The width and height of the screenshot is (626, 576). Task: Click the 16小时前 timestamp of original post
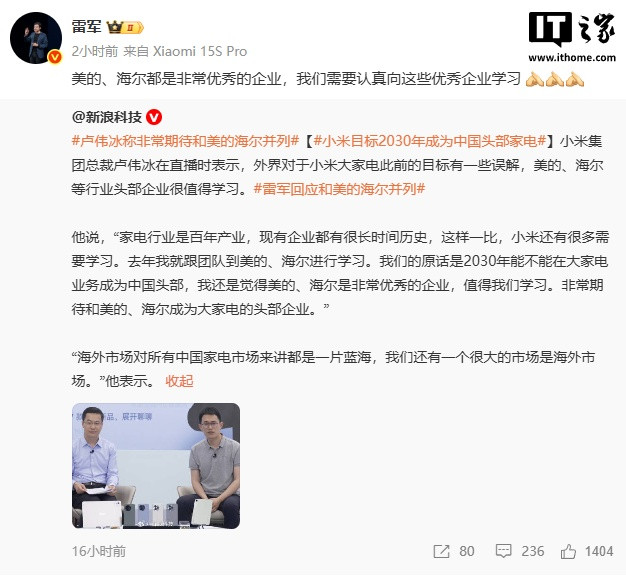click(99, 552)
